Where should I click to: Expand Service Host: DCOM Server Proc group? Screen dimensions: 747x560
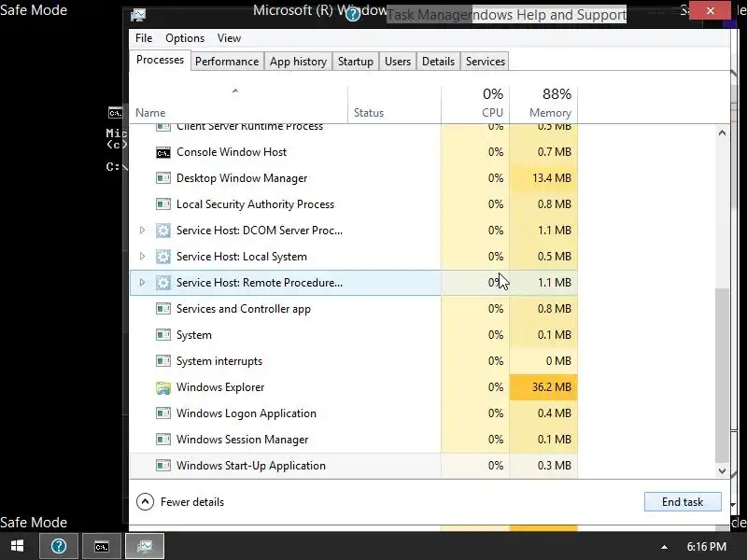point(142,231)
